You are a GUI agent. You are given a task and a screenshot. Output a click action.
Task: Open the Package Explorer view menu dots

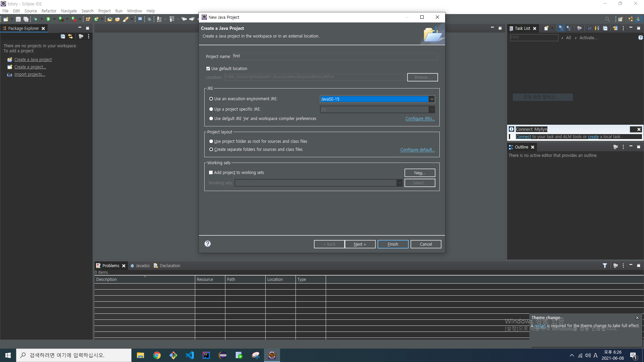89,36
